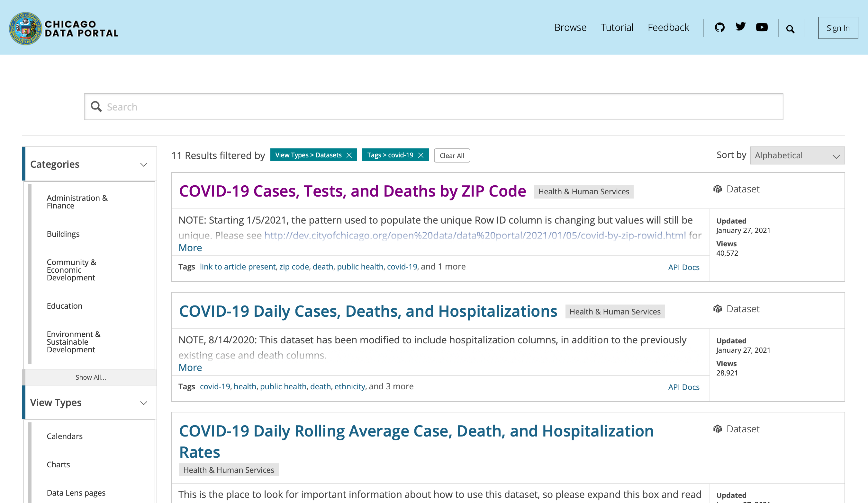The width and height of the screenshot is (868, 503).
Task: Filter by Community & Economic Development category
Action: pyautogui.click(x=71, y=270)
